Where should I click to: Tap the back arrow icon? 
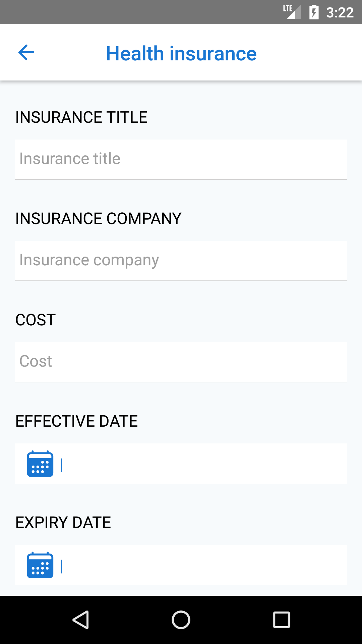point(26,53)
